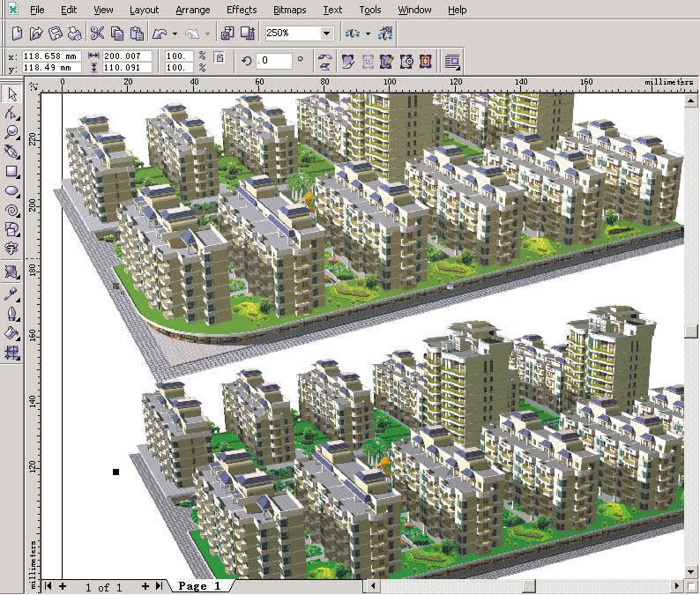Select the Shape tool in the toolbox
700x595 pixels.
[12, 114]
